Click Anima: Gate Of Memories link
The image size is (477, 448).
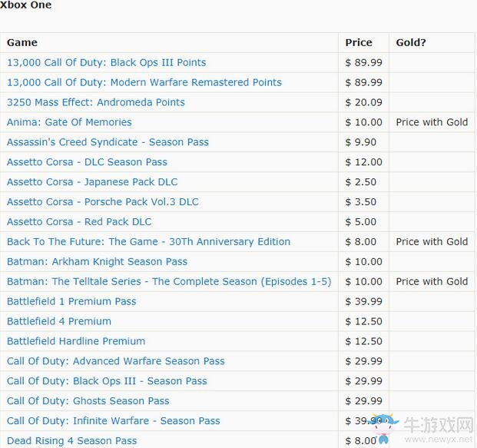(69, 122)
